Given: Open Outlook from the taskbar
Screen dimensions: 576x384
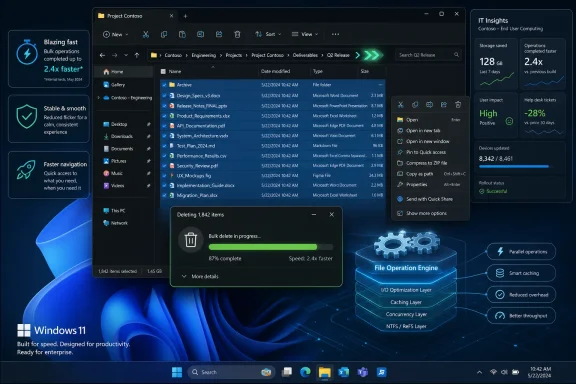Looking at the screenshot, I should pos(343,372).
